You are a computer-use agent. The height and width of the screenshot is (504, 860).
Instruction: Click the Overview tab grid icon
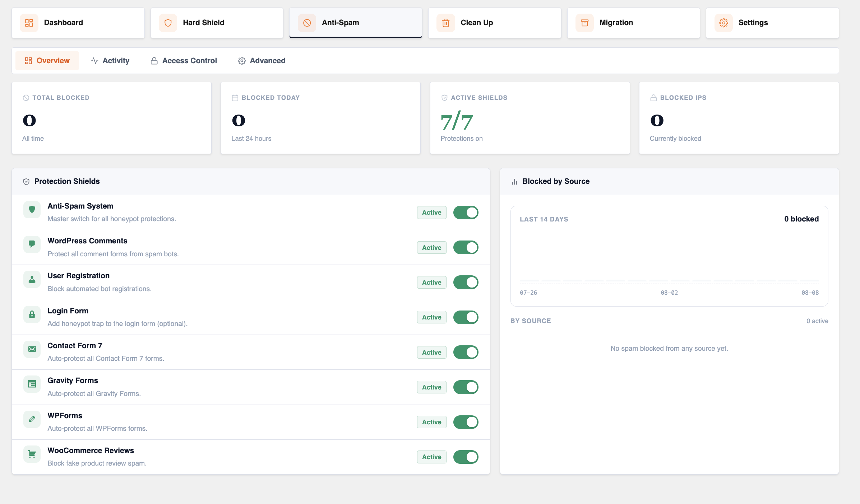[x=28, y=61]
